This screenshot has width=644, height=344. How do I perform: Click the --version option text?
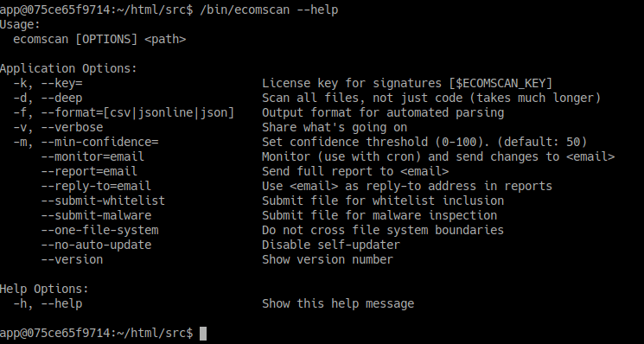coord(72,260)
